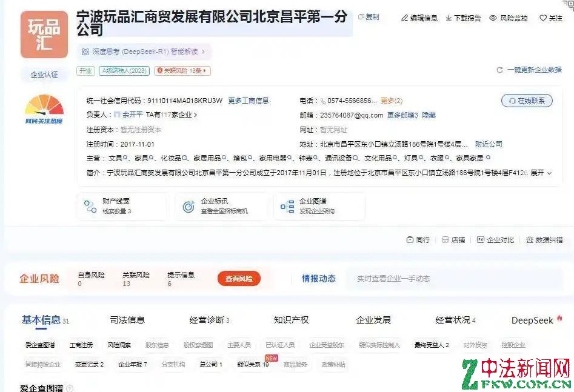Click the 企业认证 label under logo
The width and height of the screenshot is (574, 392).
[44, 75]
